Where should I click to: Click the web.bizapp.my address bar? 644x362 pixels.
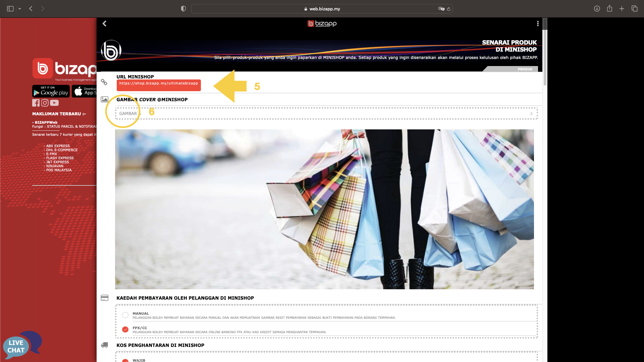point(322,9)
